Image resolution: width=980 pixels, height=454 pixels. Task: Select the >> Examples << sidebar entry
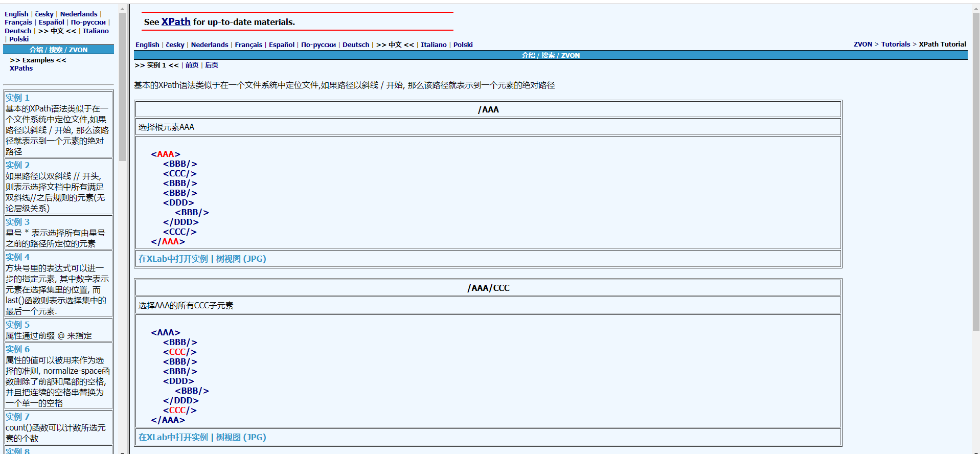38,60
